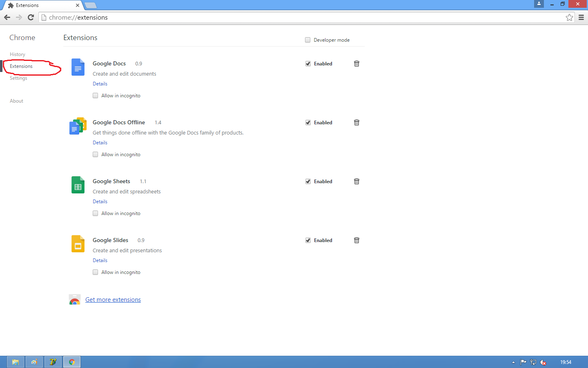Open a new tab
Image resolution: width=588 pixels, height=368 pixels.
90,5
